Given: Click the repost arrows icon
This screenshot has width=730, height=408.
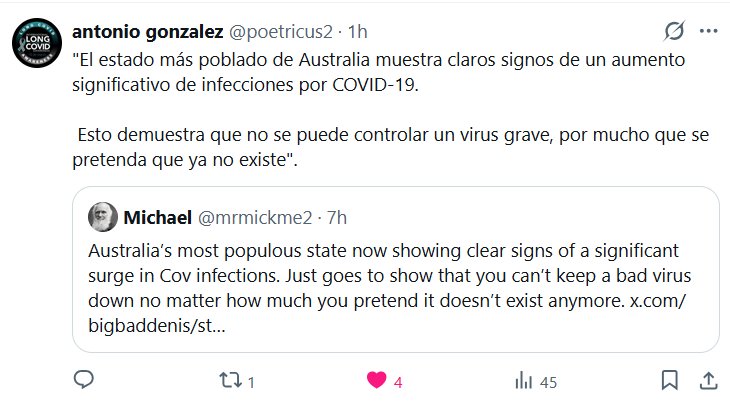Looking at the screenshot, I should coord(229,380).
